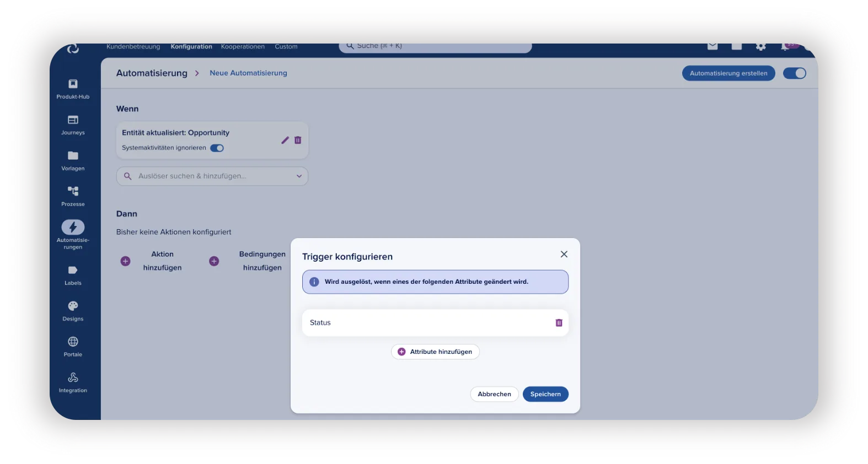The width and height of the screenshot is (868, 464).
Task: Click the app logo icon
Action: point(73,48)
